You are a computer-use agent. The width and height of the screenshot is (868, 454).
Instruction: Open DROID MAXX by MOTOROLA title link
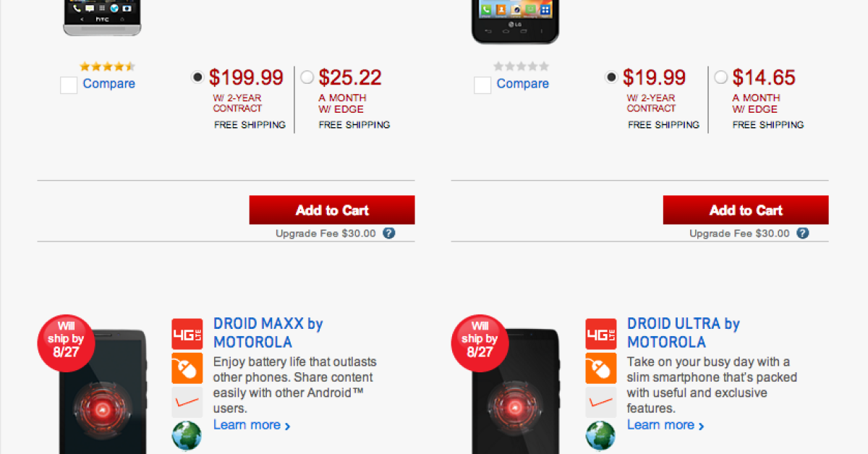pos(268,333)
